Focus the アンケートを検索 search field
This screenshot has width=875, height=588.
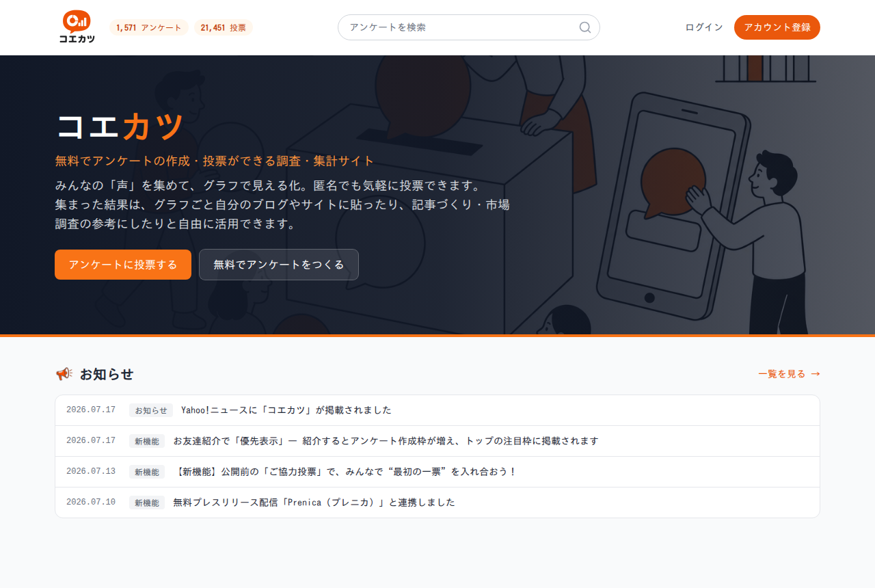(x=469, y=27)
